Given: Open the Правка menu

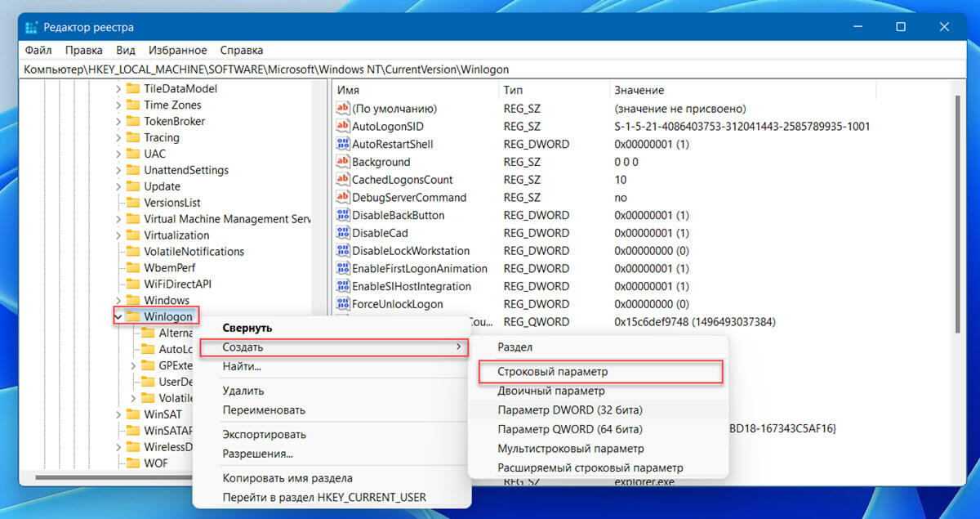Looking at the screenshot, I should click(x=83, y=50).
